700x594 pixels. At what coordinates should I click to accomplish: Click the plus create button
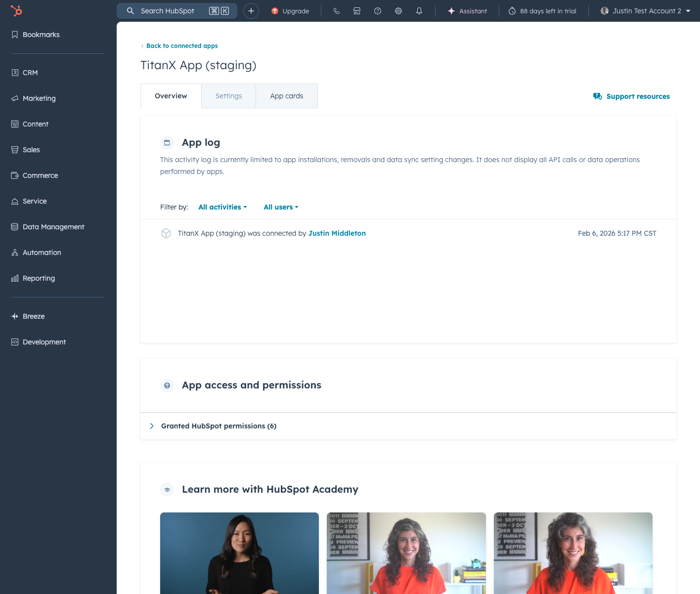[x=251, y=11]
